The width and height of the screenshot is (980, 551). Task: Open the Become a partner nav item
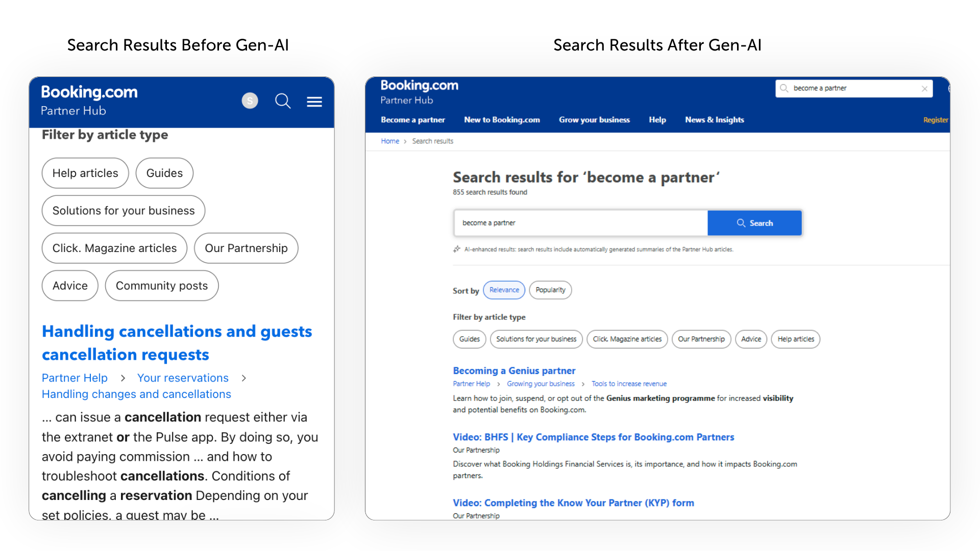[x=413, y=120]
